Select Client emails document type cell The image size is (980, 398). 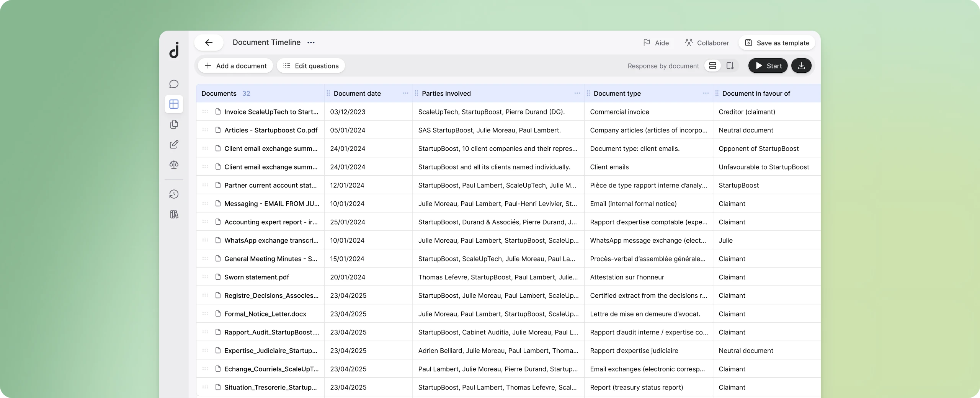[648, 167]
